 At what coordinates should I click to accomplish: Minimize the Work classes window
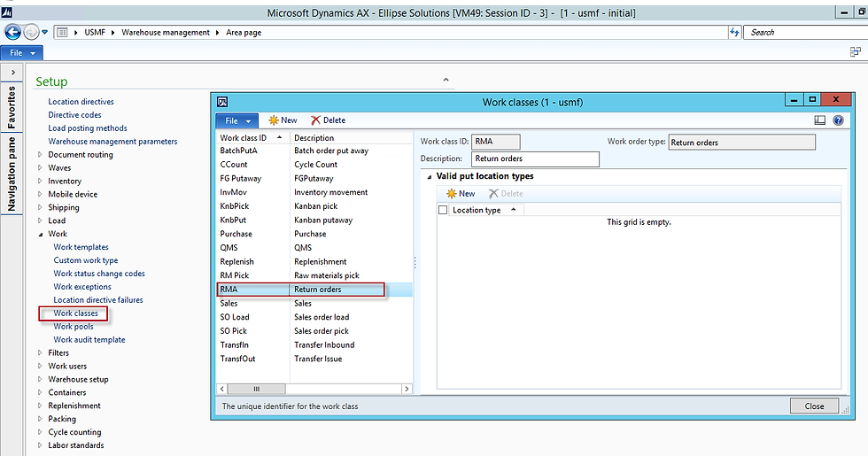(x=794, y=99)
